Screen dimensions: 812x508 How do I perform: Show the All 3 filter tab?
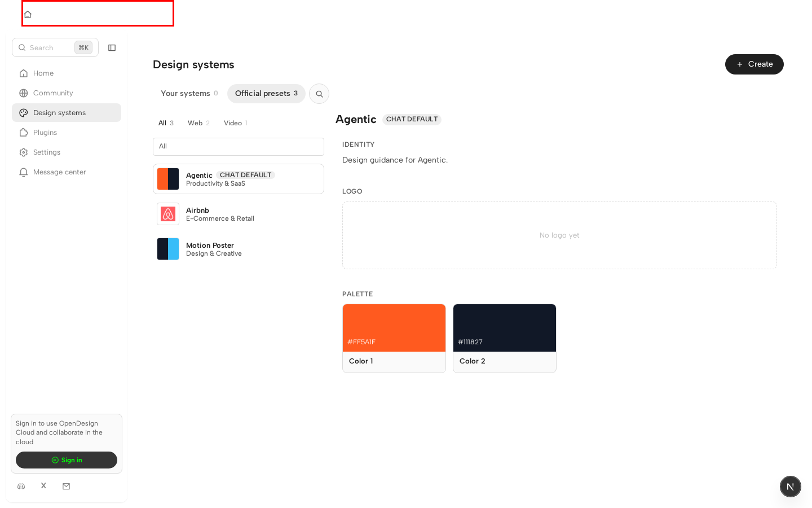point(166,123)
